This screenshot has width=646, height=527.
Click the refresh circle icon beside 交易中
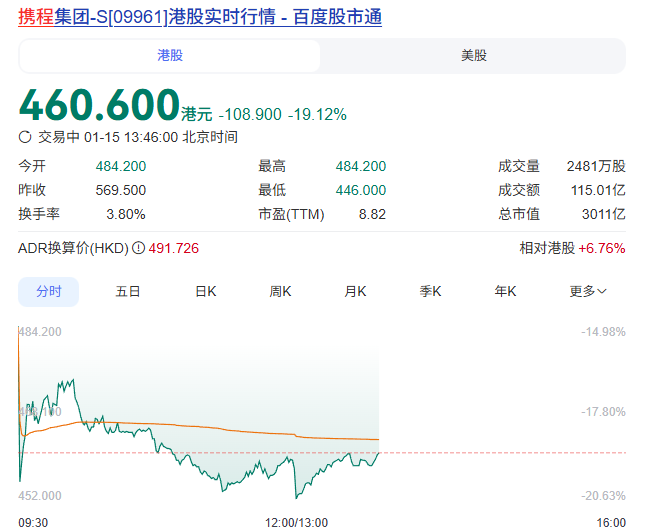pos(25,137)
